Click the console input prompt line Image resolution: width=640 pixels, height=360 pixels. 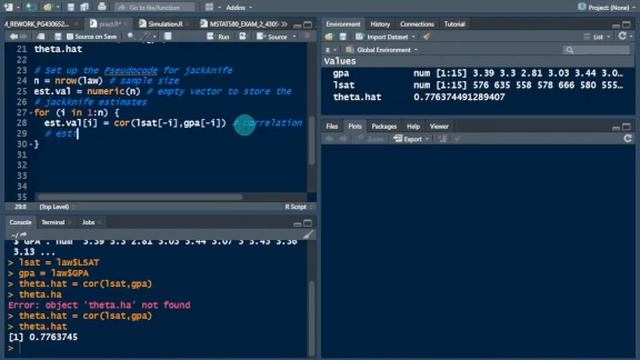pyautogui.click(x=159, y=348)
